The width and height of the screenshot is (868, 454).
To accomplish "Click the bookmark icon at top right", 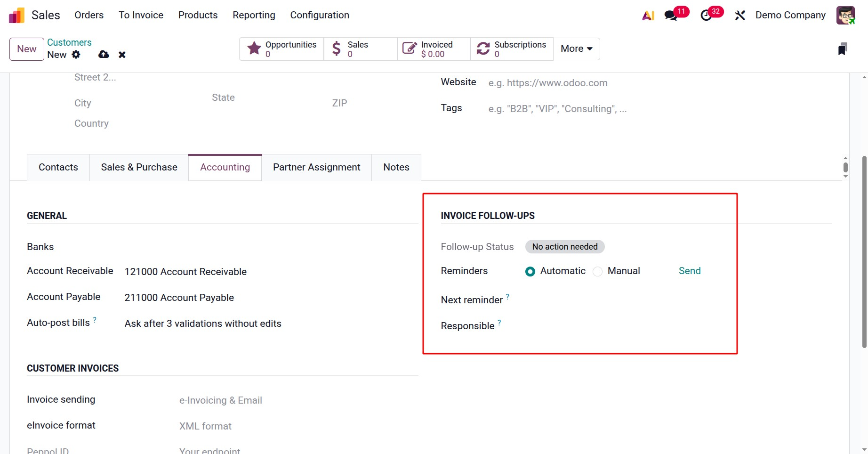I will [x=843, y=49].
